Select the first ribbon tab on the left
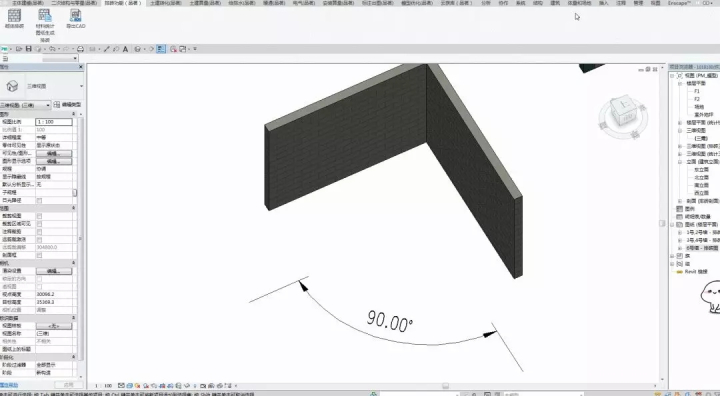720x396 pixels. click(28, 3)
